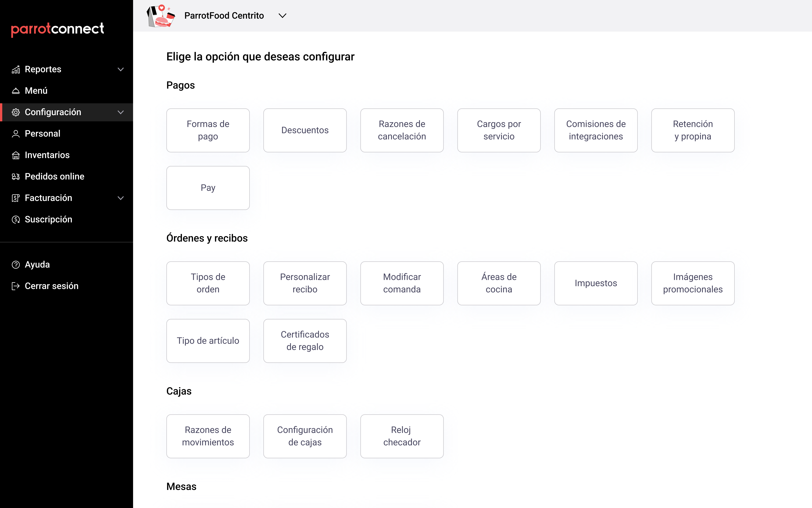Open Imágenes promocionales card

693,283
